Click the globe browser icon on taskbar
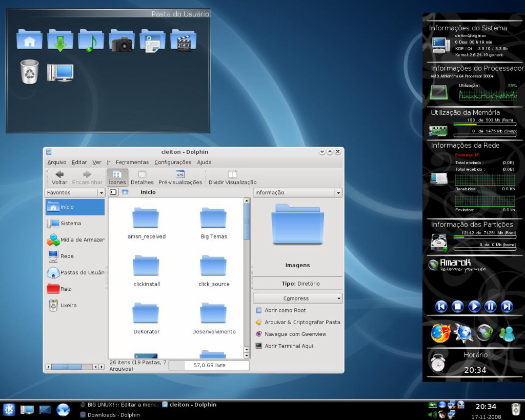The height and width of the screenshot is (420, 525). pyautogui.click(x=63, y=409)
